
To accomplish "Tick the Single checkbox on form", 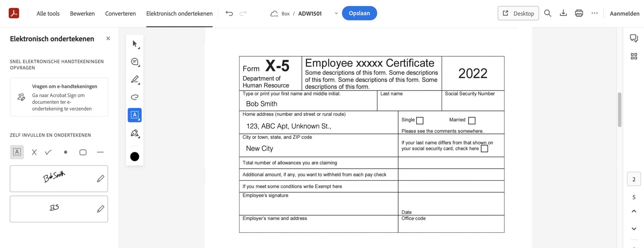I will [420, 121].
